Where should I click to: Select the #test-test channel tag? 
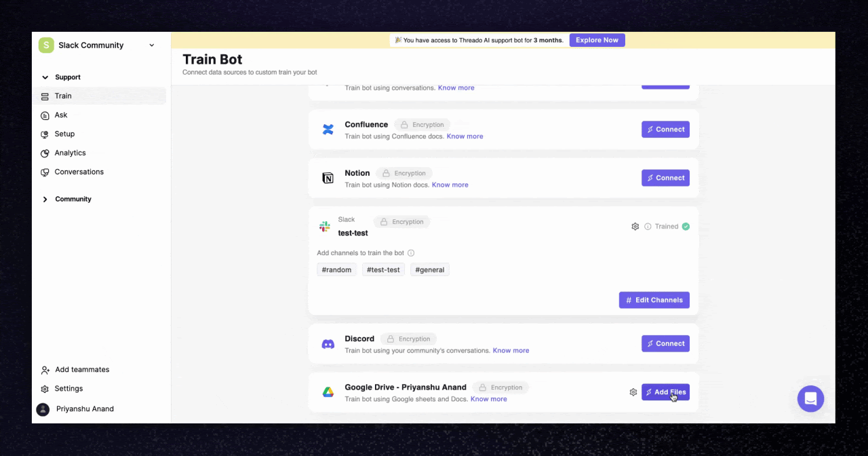pos(383,270)
